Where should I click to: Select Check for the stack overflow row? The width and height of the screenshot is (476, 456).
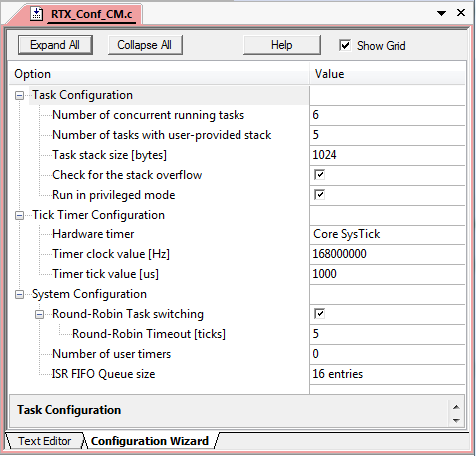(127, 175)
